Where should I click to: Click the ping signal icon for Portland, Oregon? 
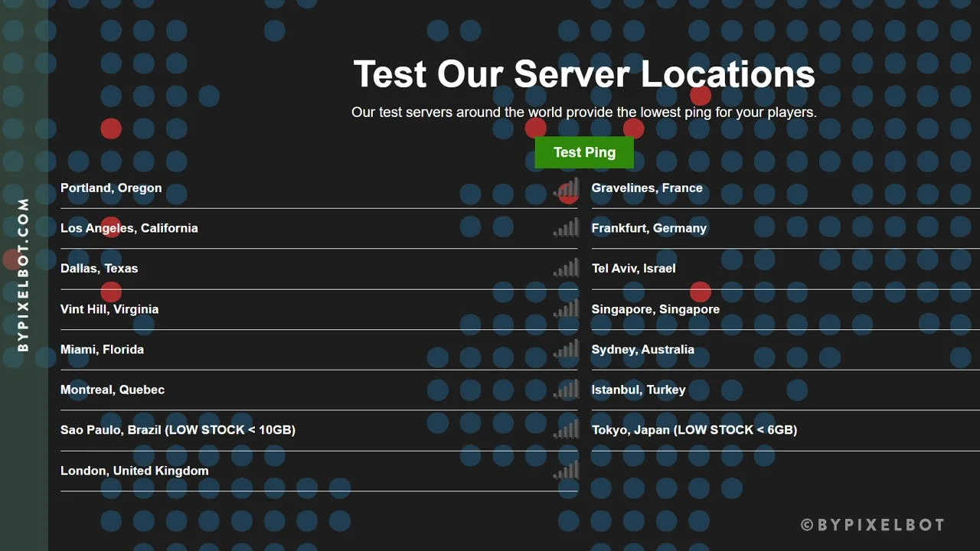point(566,188)
